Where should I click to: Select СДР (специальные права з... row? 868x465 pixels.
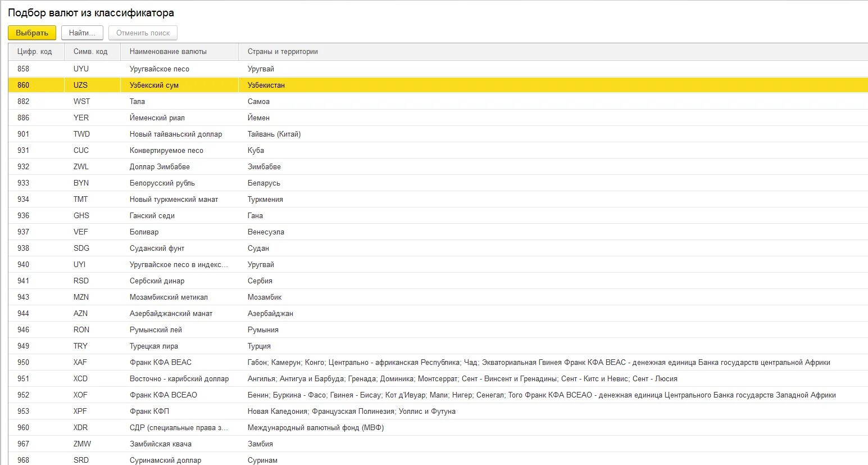click(x=438, y=427)
